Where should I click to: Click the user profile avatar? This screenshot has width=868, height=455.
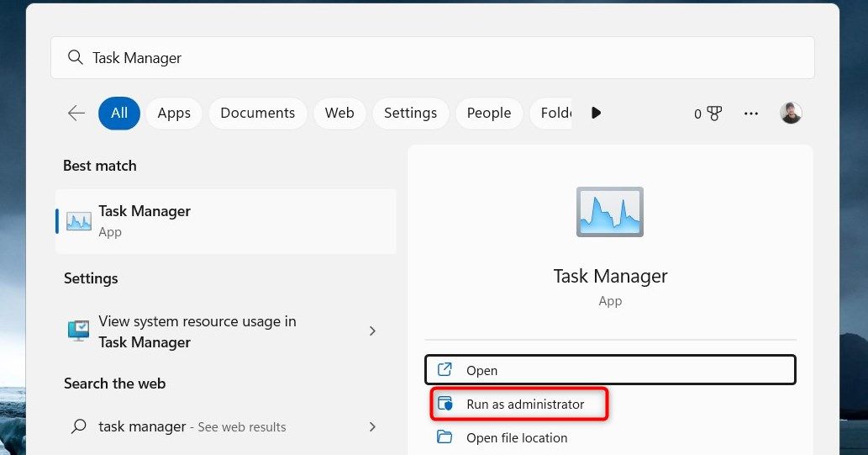(791, 113)
